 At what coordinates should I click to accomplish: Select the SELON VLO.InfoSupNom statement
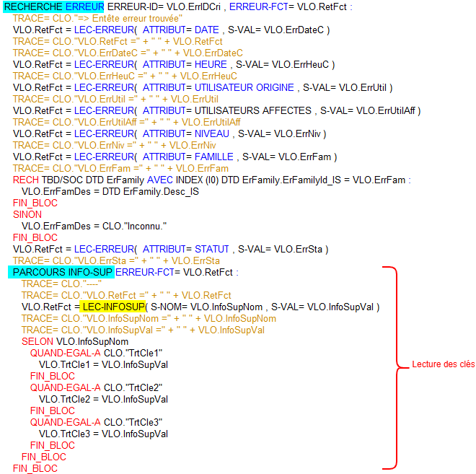coord(75,341)
